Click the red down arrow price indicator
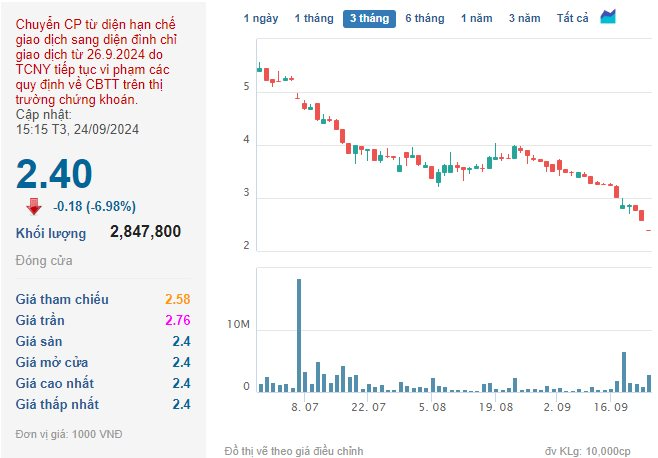Image resolution: width=658 pixels, height=458 pixels. [x=34, y=207]
